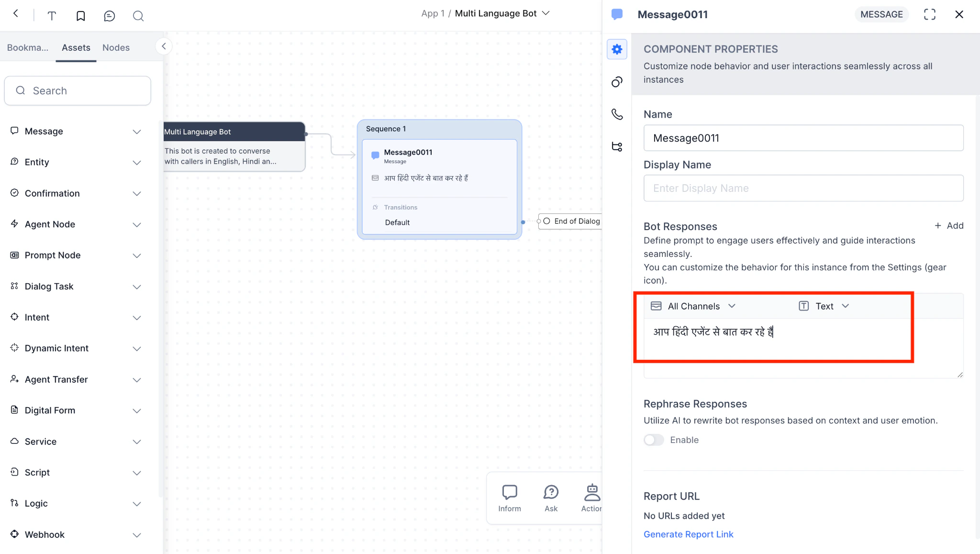The width and height of the screenshot is (980, 554).
Task: Click the bookmark icon in the top toolbar
Action: (x=80, y=15)
